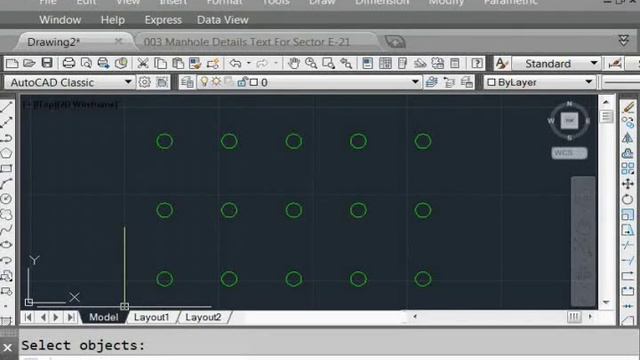Close the Drawing2 tab
The image size is (640, 360).
(x=118, y=41)
